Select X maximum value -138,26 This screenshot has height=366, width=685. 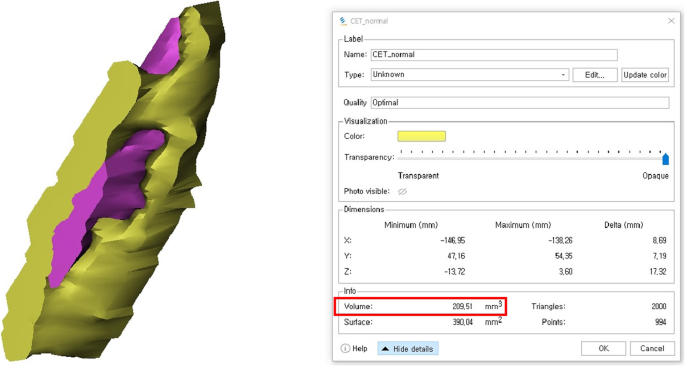[x=560, y=241]
